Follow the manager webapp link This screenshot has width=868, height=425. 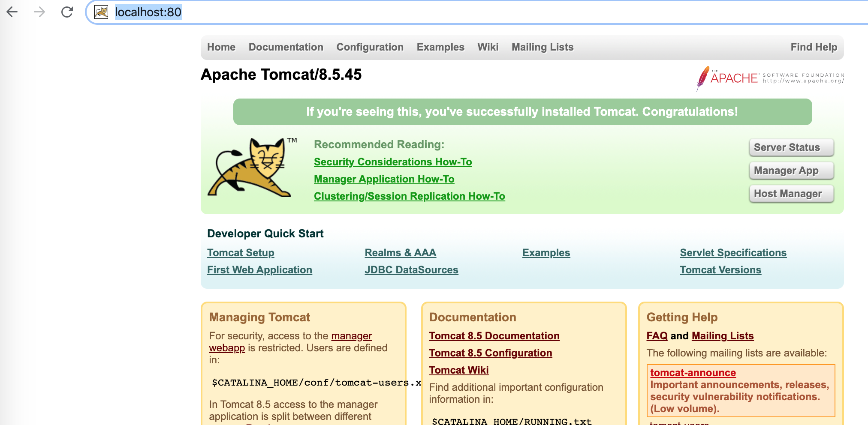(x=351, y=336)
